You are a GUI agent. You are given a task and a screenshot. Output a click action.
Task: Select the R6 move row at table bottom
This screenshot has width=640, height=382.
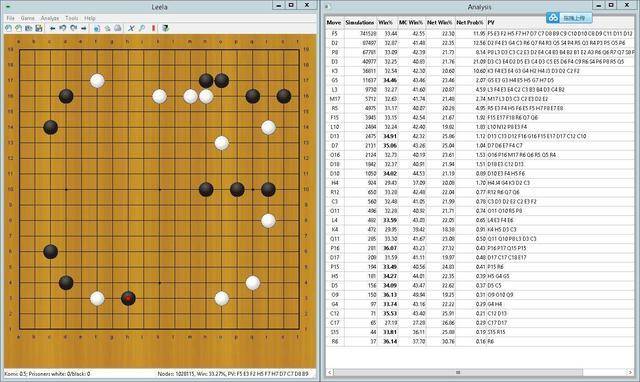(480, 341)
